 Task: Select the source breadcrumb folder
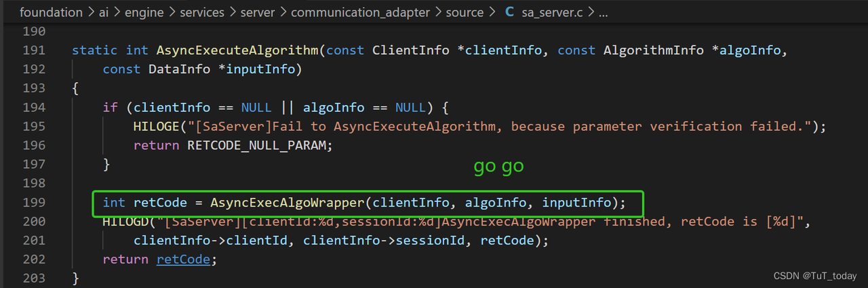[465, 12]
